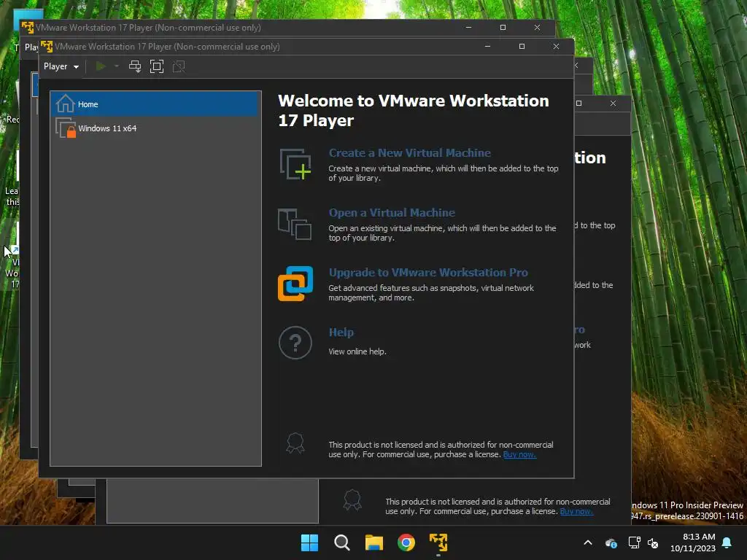
Task: Click the muted volume tray icon
Action: (653, 542)
